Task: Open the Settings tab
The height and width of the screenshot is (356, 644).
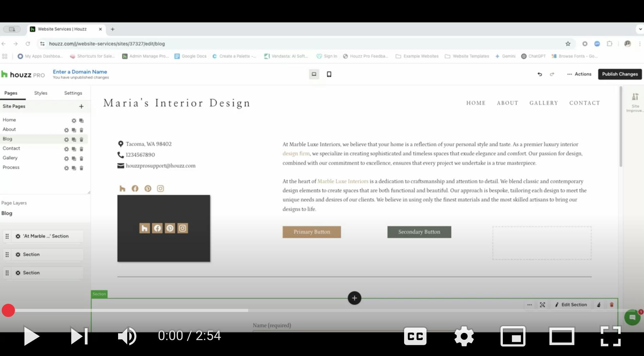Action: (73, 93)
